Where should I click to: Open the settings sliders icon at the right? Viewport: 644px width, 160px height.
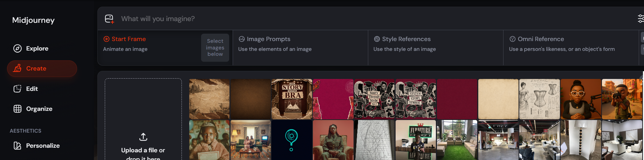point(640,19)
